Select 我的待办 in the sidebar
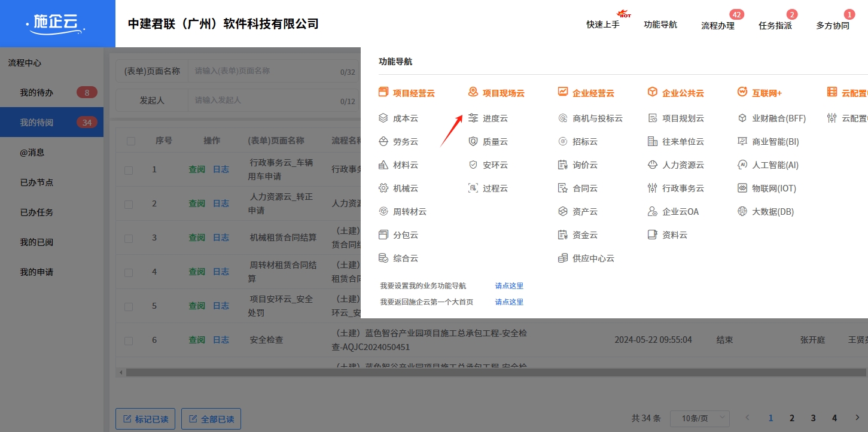The width and height of the screenshot is (868, 432). click(37, 93)
